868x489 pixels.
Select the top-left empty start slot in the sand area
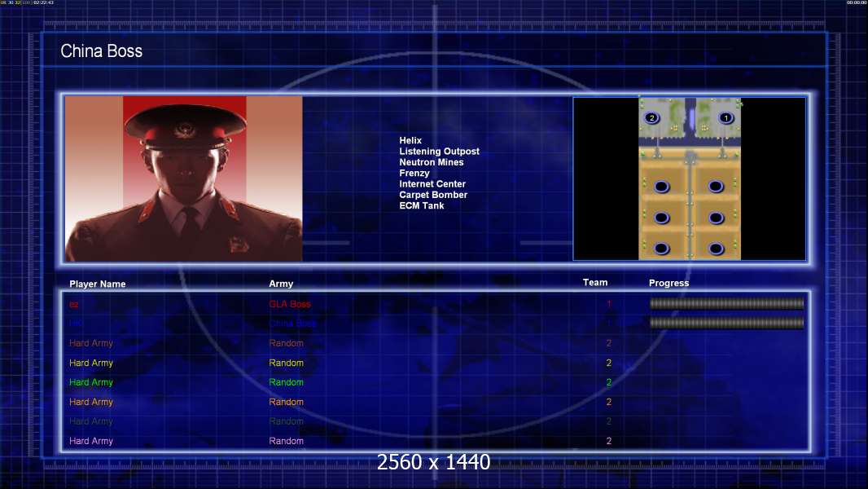pos(661,187)
